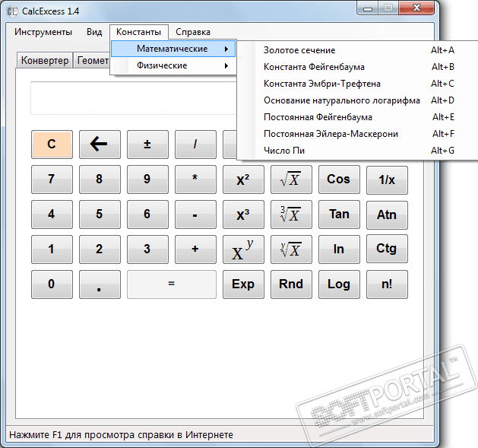
Task: Click the Константы menu
Action: (139, 32)
